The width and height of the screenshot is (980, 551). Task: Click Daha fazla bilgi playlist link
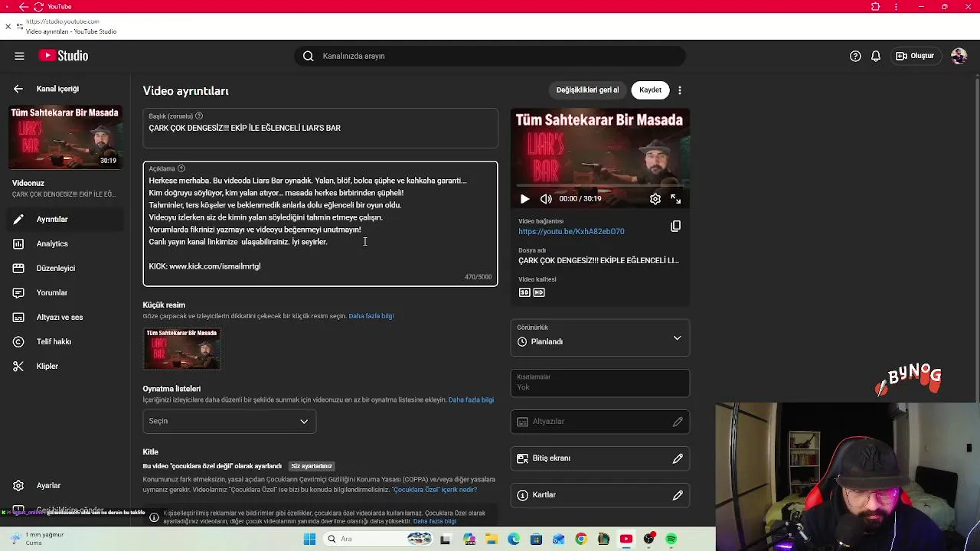pyautogui.click(x=471, y=400)
